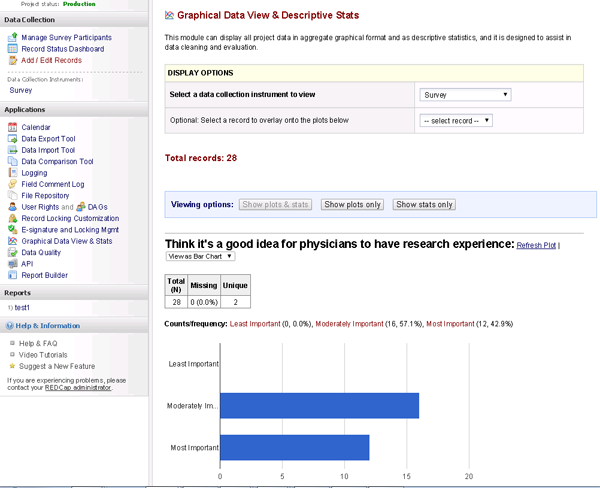
Task: Open the File Repository link
Action: pos(45,196)
